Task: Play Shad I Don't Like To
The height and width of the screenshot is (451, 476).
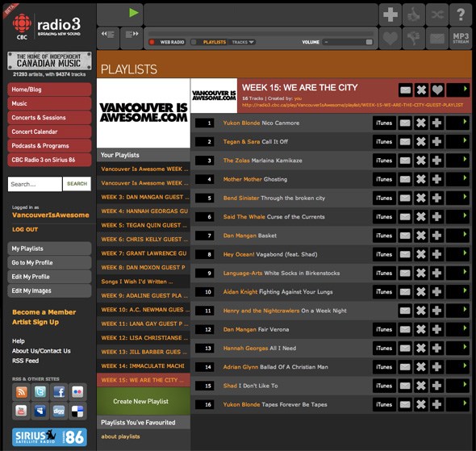Action: pyautogui.click(x=457, y=386)
